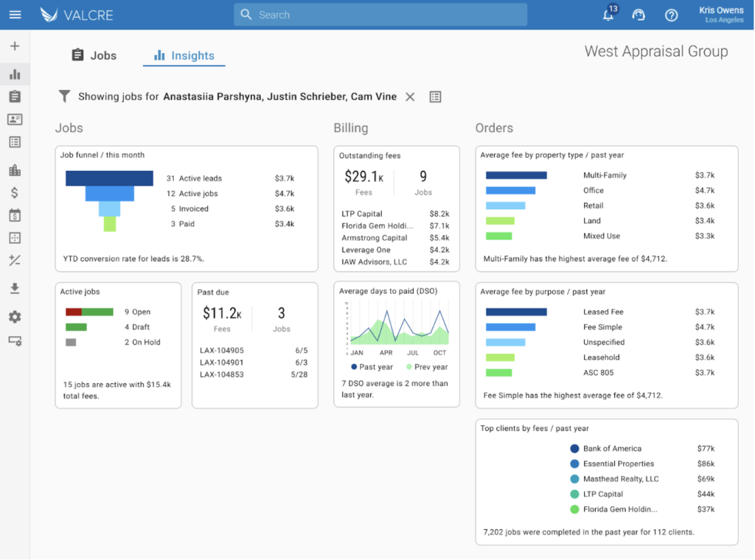755x560 pixels.
Task: Click the Active leads funnel bar
Action: click(x=109, y=178)
